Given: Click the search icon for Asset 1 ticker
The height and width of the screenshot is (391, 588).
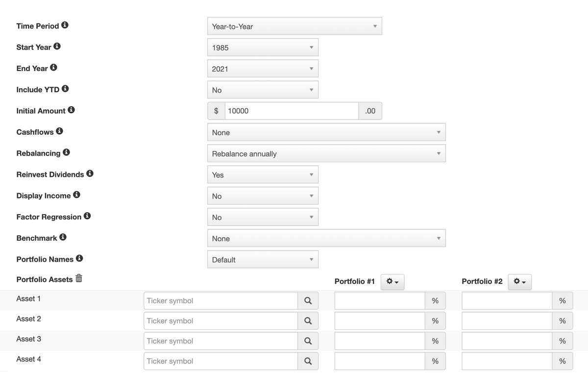Looking at the screenshot, I should coord(308,301).
